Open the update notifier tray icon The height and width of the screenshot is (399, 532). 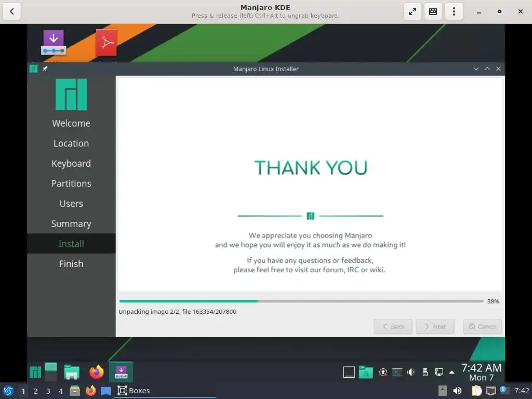coord(383,372)
